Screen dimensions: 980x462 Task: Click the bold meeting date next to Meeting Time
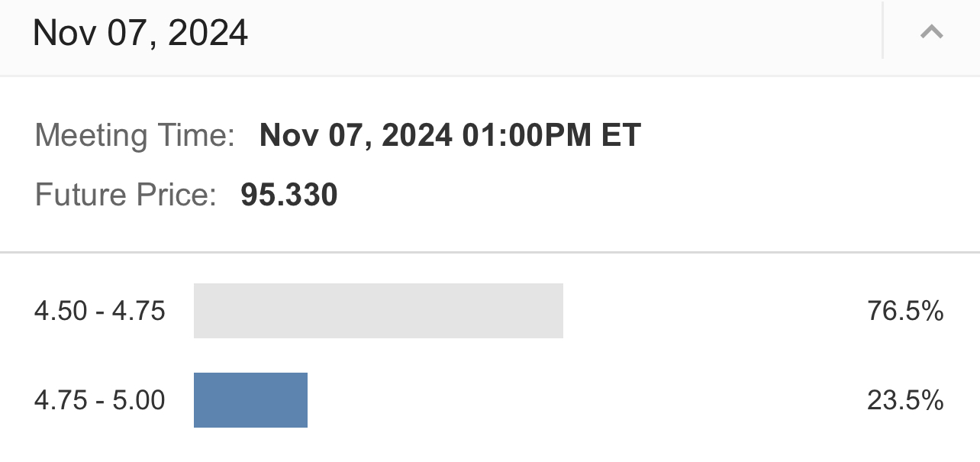356,136
